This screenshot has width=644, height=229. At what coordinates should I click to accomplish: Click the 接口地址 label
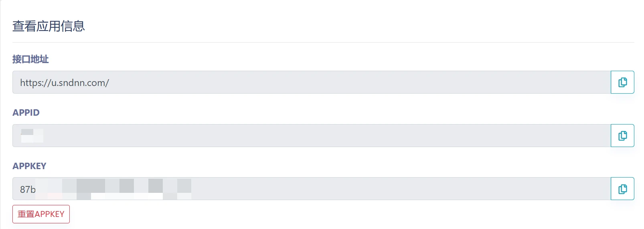coord(30,59)
